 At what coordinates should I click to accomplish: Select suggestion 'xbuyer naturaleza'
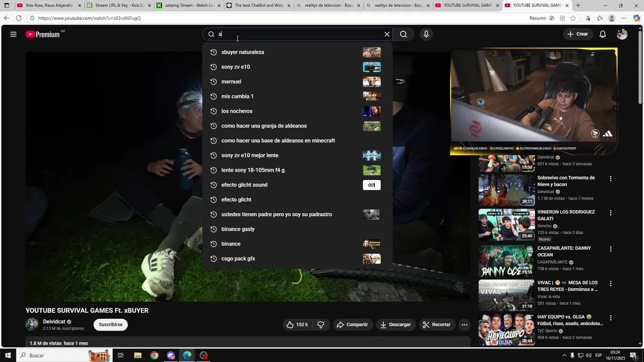pyautogui.click(x=297, y=52)
